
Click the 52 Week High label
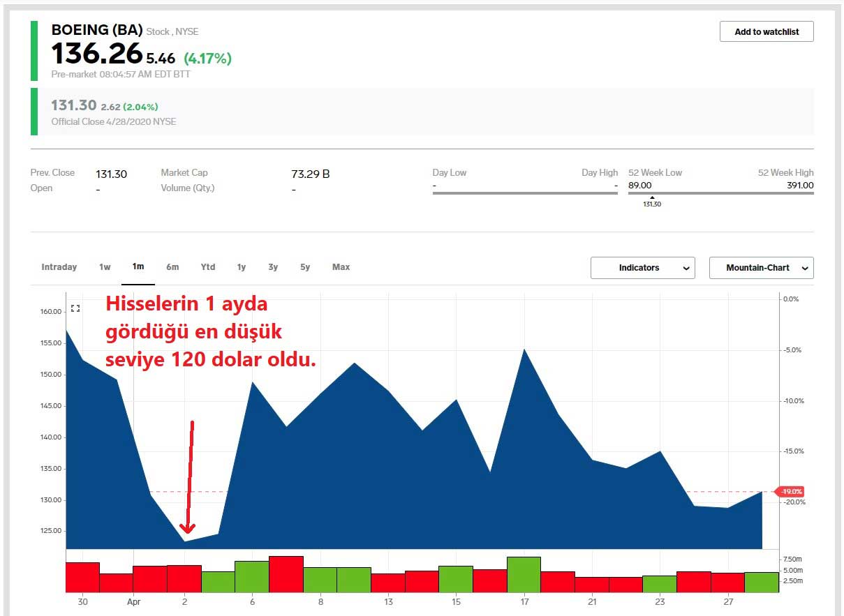(x=786, y=173)
